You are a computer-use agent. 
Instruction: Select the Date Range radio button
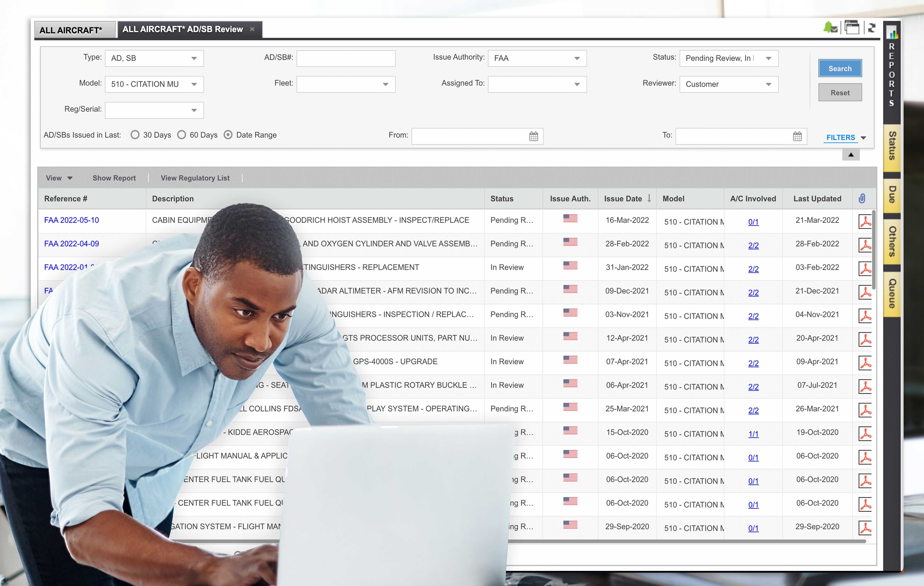[228, 135]
